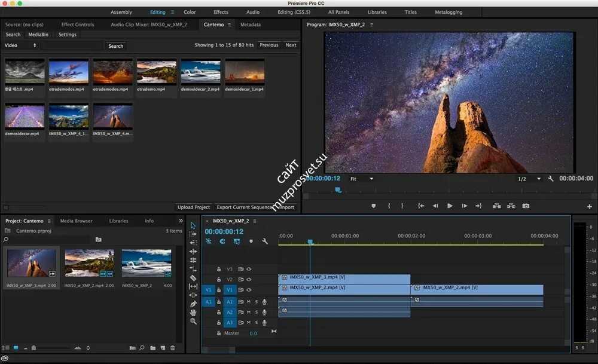Viewport: 598px width, 364px height.
Task: Open the button editor plus icon
Action: pos(589,207)
